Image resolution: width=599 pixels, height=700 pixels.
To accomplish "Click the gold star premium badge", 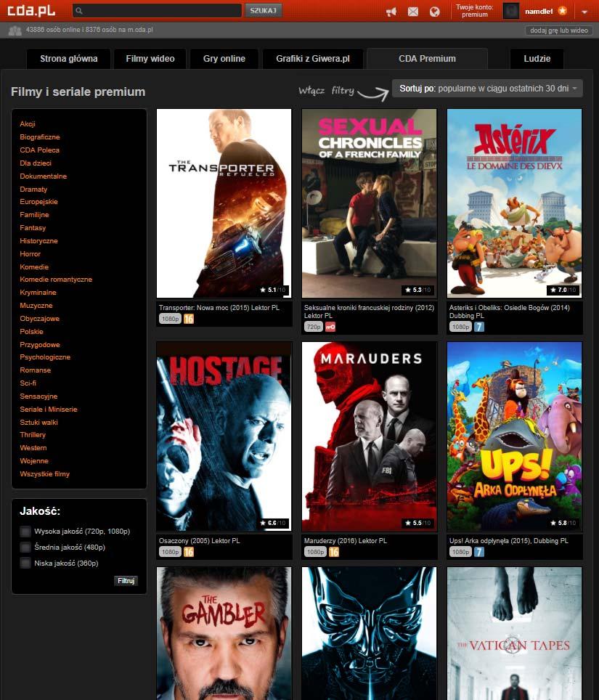I will pos(562,10).
